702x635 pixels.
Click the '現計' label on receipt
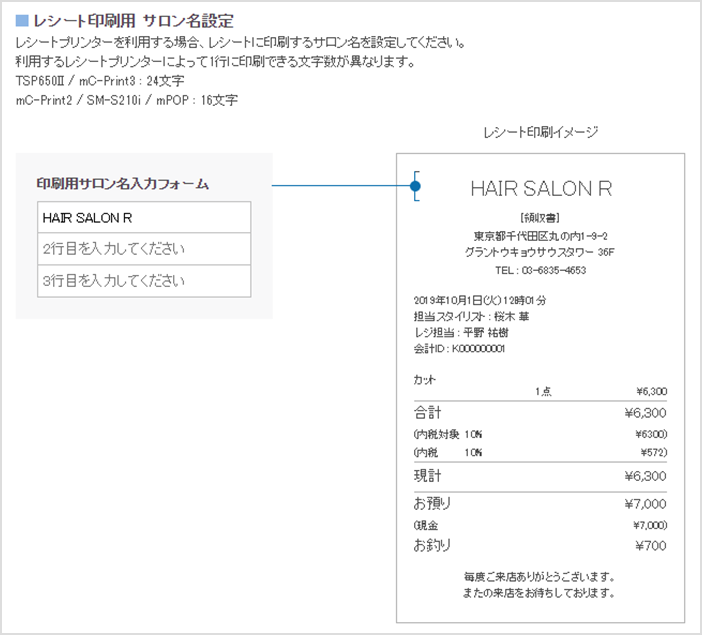click(428, 476)
